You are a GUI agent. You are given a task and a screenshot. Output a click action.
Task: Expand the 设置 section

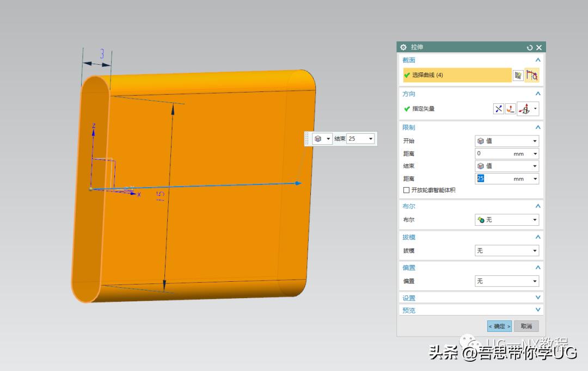(538, 298)
